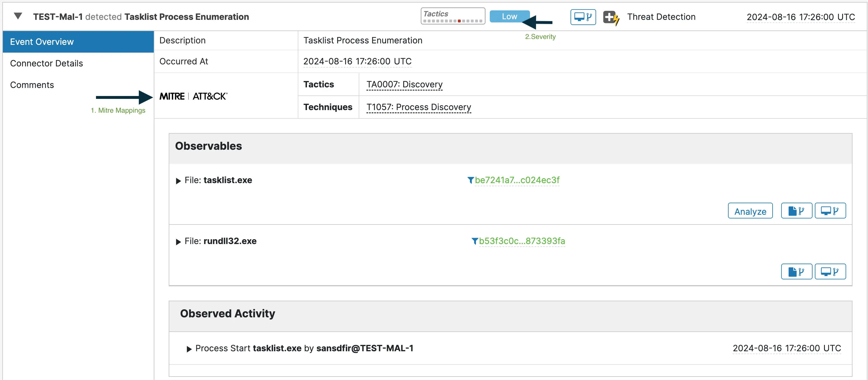Click the filter icon beside be7241a7 hash
868x380 pixels.
471,180
